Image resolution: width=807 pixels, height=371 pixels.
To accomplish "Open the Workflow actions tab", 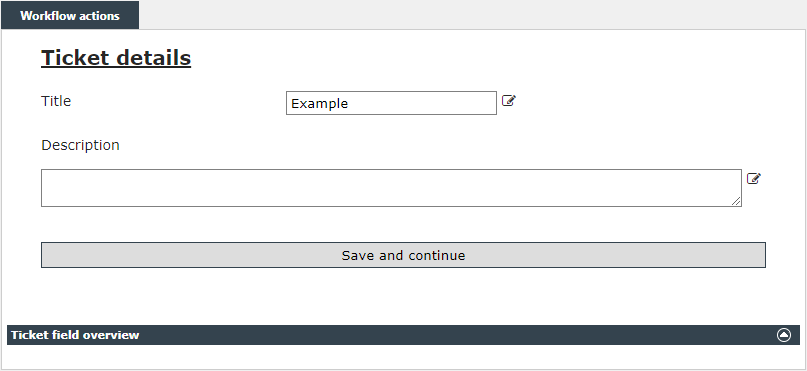I will [x=70, y=15].
